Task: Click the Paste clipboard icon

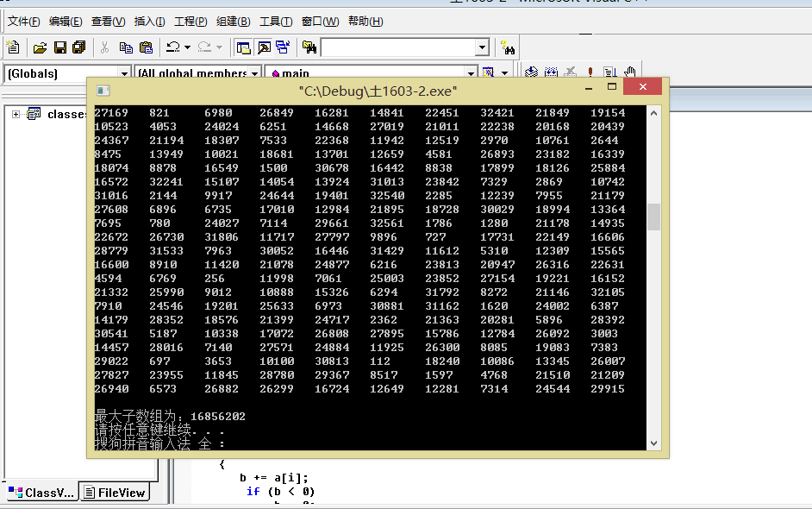Action: pyautogui.click(x=147, y=47)
